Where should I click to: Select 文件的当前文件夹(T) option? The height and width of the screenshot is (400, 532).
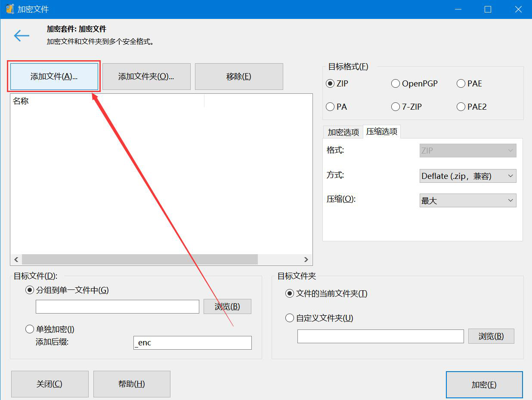click(327, 294)
